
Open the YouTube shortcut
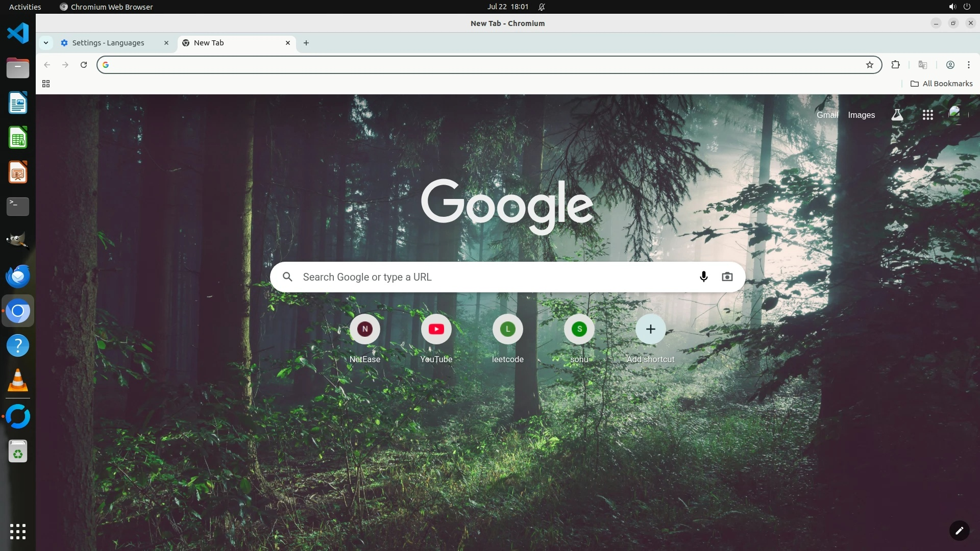pos(436,330)
